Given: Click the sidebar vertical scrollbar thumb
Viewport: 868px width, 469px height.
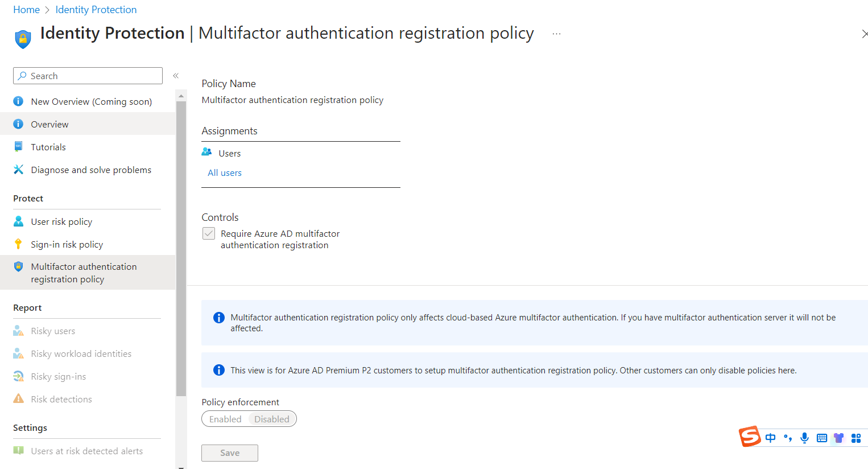Looking at the screenshot, I should tap(181, 248).
